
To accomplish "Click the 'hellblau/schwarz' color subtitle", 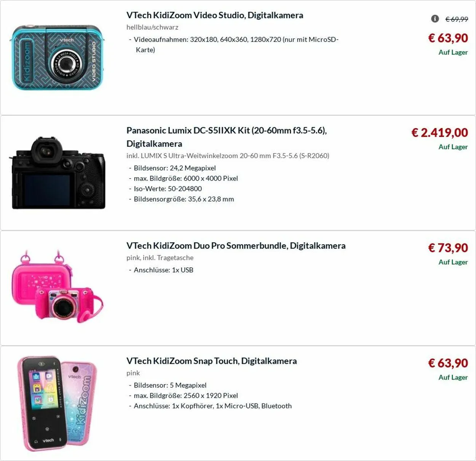I will click(152, 27).
